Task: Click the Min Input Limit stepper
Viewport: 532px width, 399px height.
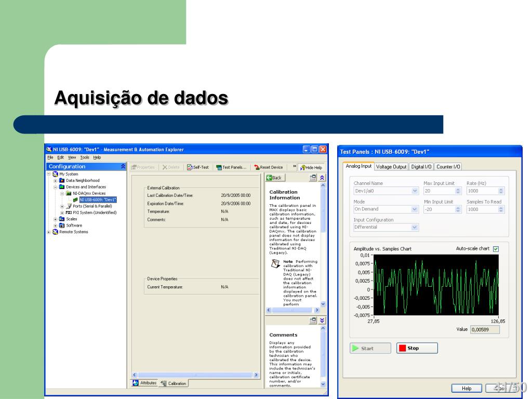Action: tap(458, 209)
